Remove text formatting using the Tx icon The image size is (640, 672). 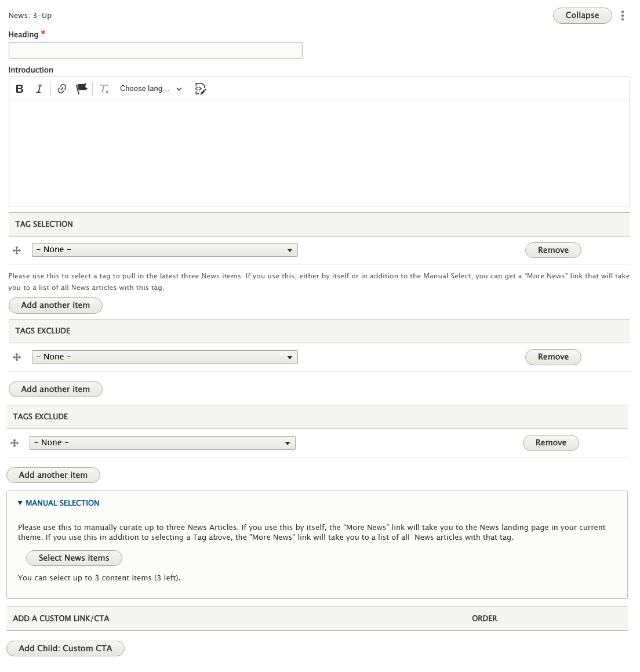tap(104, 88)
